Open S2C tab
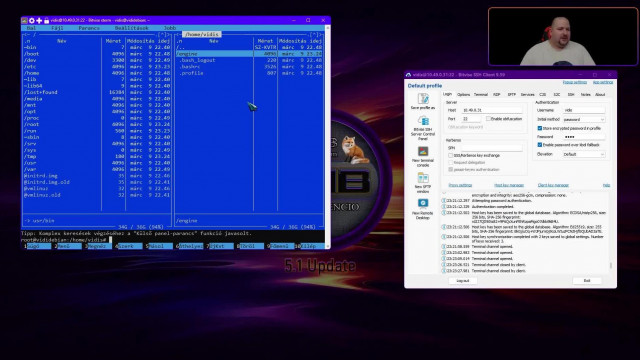The image size is (640, 360). coord(557,95)
